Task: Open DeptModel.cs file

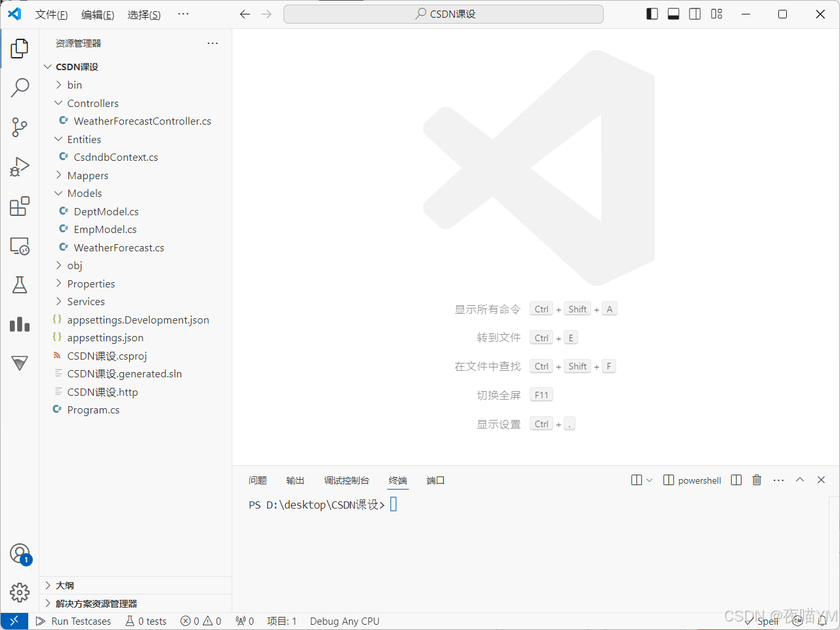Action: [x=106, y=211]
